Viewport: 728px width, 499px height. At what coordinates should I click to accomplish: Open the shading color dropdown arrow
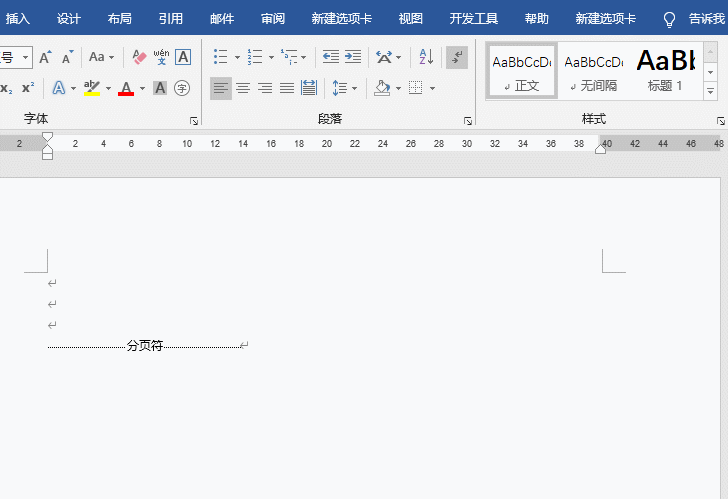(x=398, y=88)
